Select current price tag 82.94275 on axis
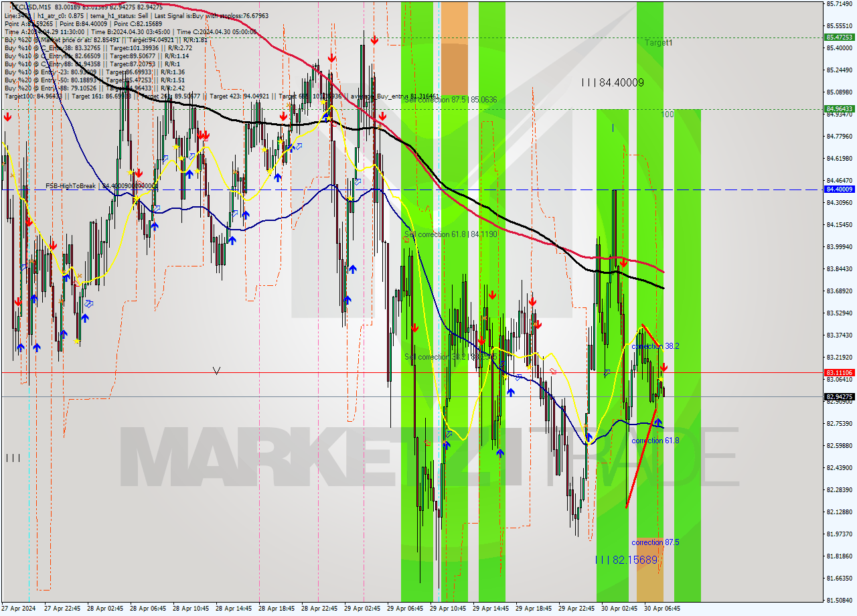Image resolution: width=857 pixels, height=616 pixels. pyautogui.click(x=839, y=396)
